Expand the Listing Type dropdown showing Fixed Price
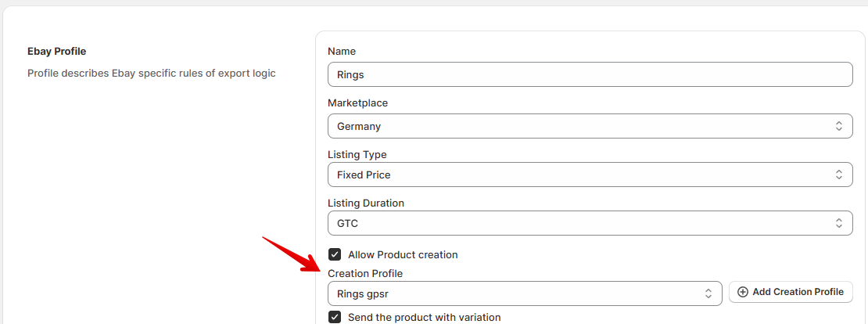Screen dimensions: 868x324 click(579, 175)
